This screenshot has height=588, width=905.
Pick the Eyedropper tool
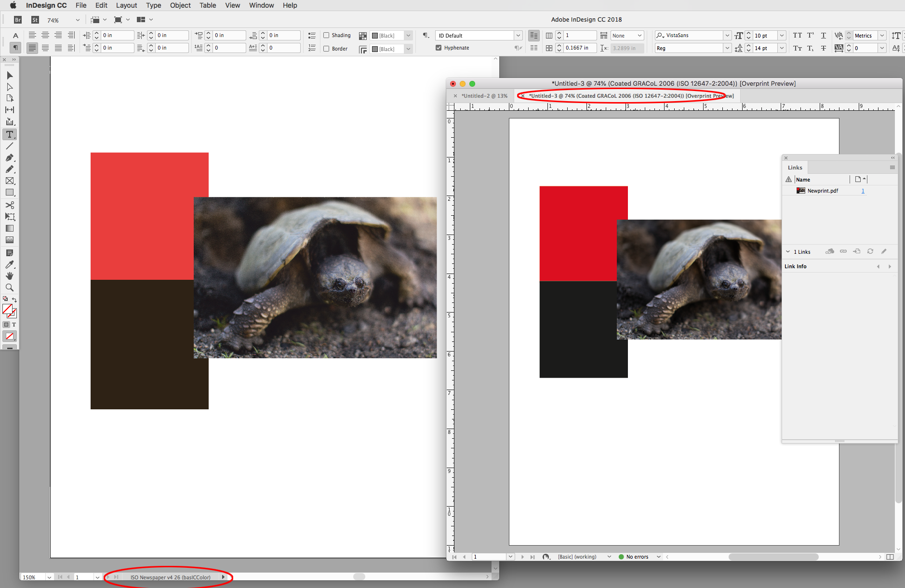pos(9,264)
